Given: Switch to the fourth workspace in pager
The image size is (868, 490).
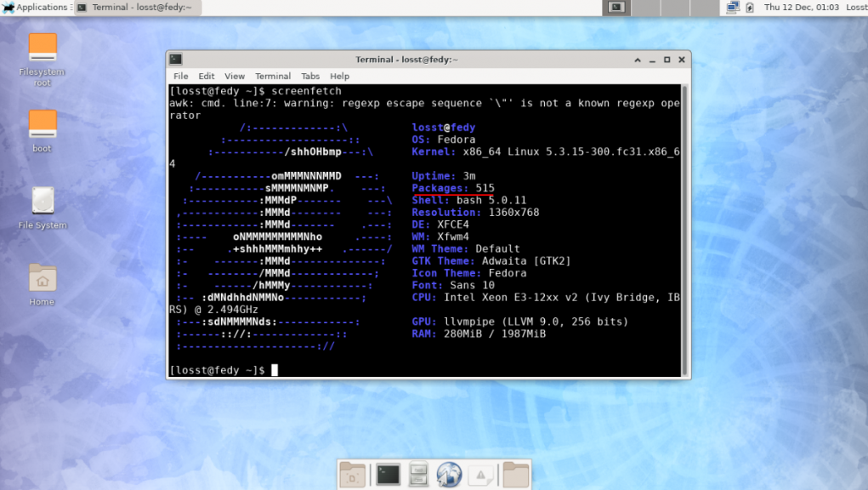Looking at the screenshot, I should [x=704, y=7].
